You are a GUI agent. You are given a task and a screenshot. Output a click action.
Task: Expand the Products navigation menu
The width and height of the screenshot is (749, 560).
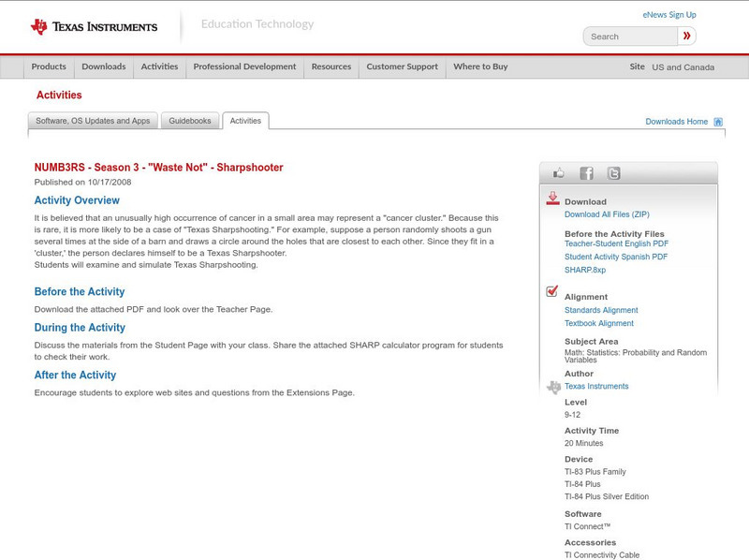pos(49,66)
